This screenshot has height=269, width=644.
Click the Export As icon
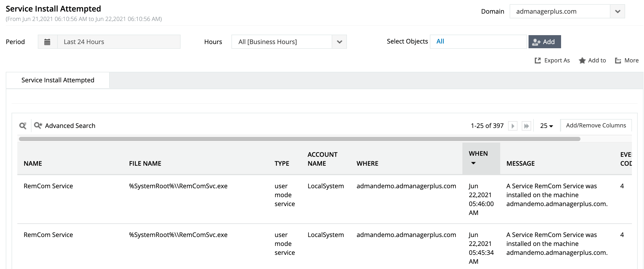point(538,61)
